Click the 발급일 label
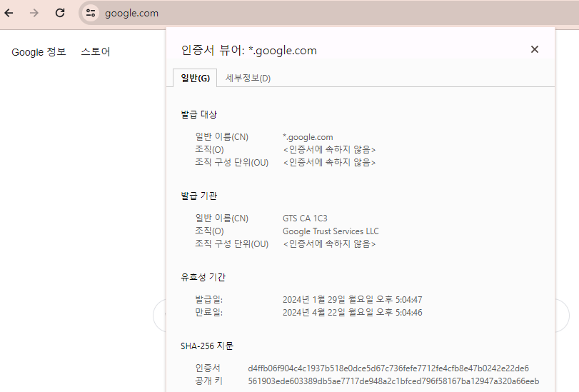This screenshot has height=392, width=579. 209,300
